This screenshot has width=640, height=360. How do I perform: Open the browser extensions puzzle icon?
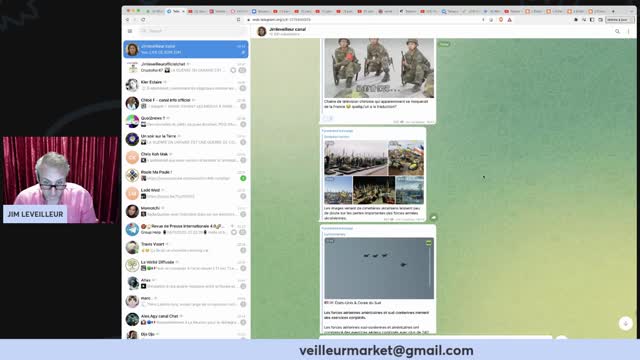click(576, 20)
